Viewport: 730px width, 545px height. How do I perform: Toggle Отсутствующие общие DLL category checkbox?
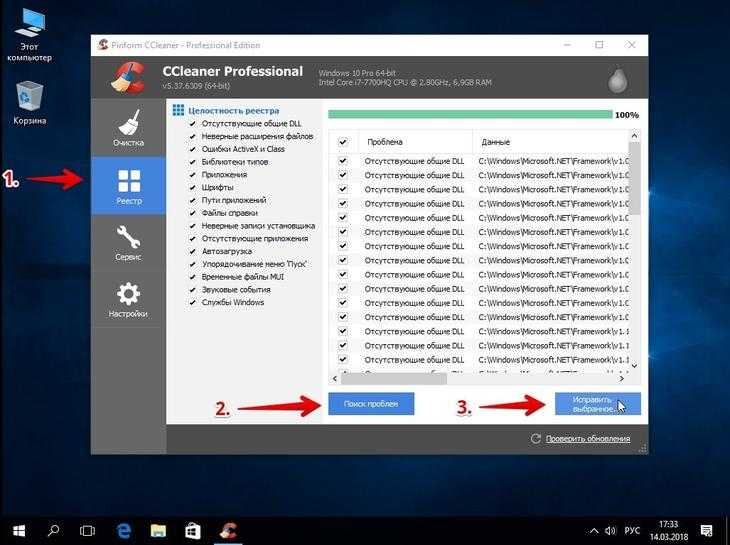click(x=192, y=124)
